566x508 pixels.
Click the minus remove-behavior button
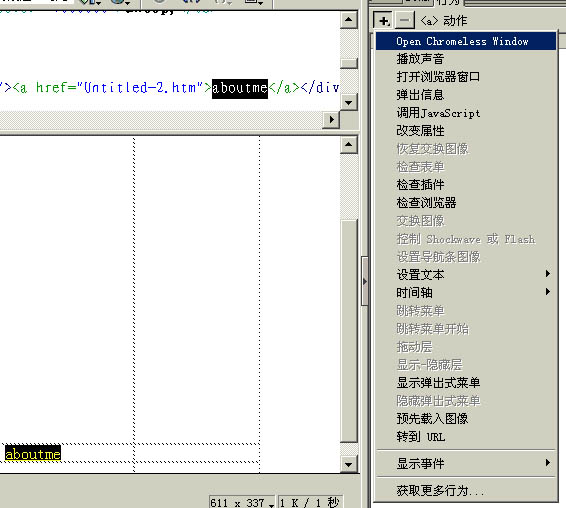point(405,21)
